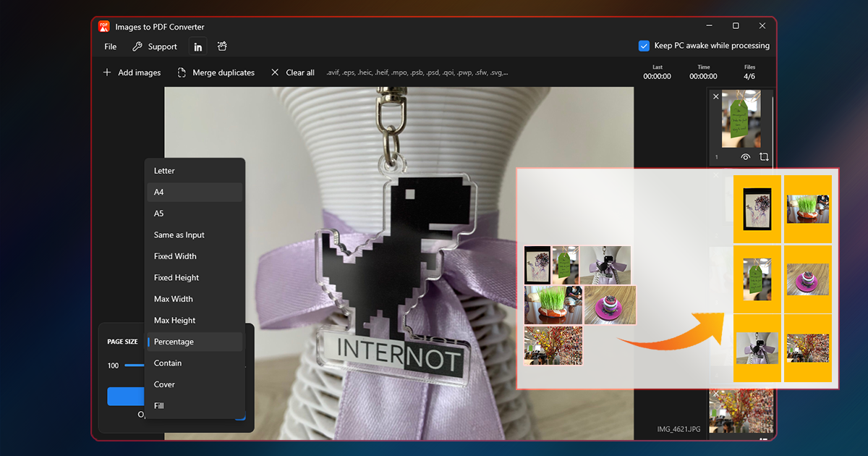Toggle the eye preview icon on thumbnail 1

click(x=746, y=156)
